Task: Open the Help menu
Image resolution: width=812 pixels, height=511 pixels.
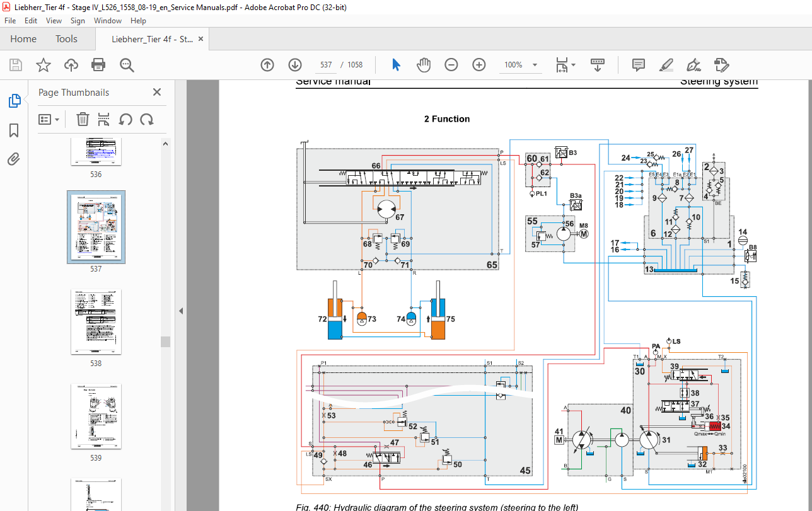Action: point(138,21)
